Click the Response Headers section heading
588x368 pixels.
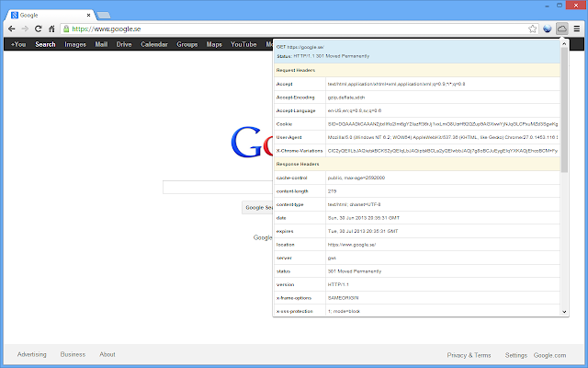click(x=298, y=164)
